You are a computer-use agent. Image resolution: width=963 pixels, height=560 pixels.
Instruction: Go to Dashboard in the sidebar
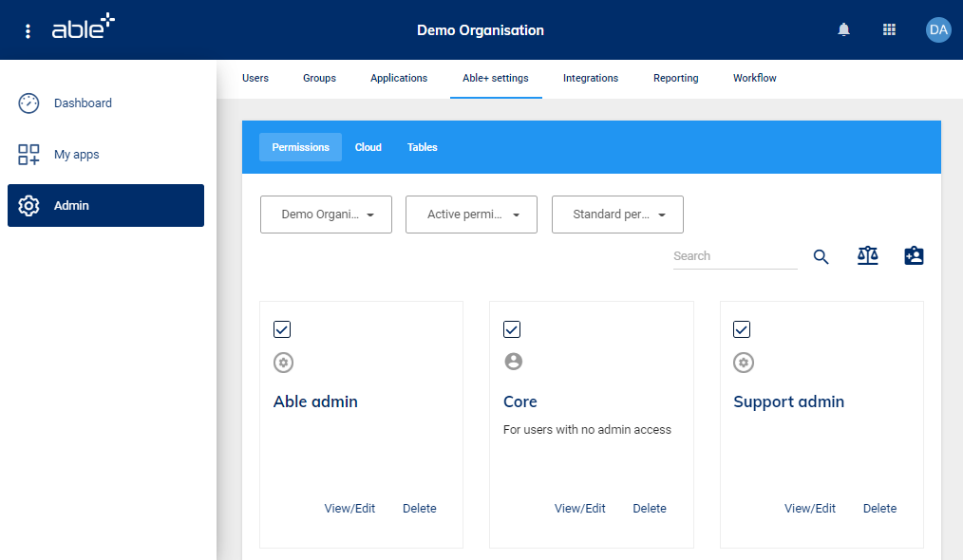tap(83, 103)
